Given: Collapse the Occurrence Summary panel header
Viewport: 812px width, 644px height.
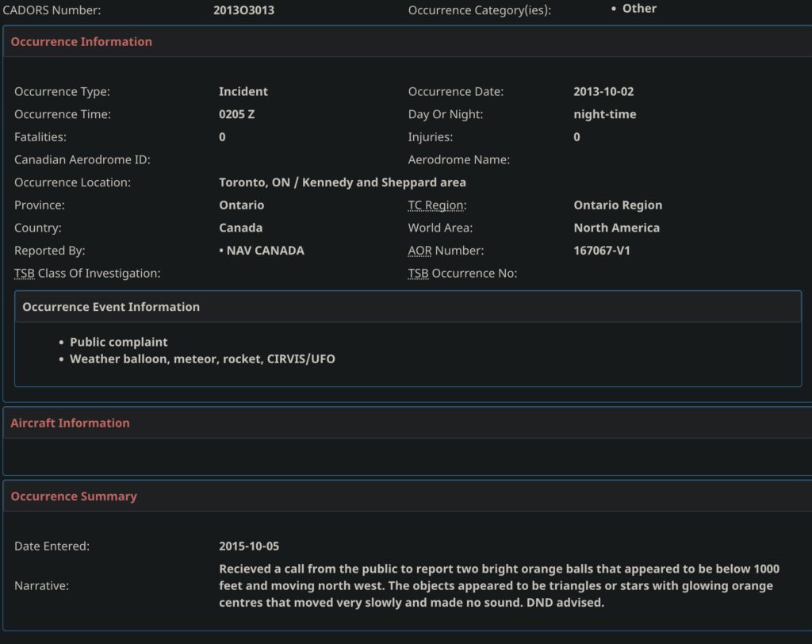Looking at the screenshot, I should [74, 496].
